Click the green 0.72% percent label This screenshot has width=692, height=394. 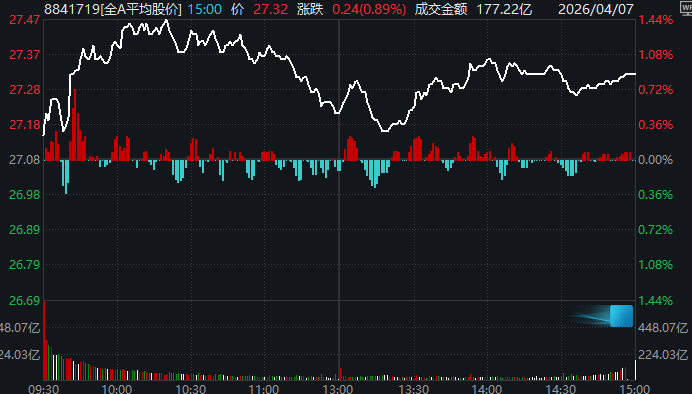pyautogui.click(x=655, y=229)
